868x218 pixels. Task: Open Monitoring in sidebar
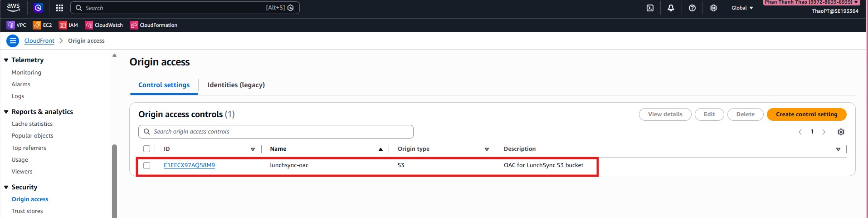(x=26, y=73)
